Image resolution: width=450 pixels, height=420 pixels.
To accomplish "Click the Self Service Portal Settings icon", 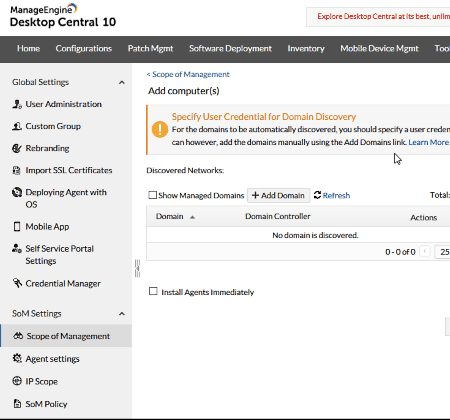I will point(17,248).
